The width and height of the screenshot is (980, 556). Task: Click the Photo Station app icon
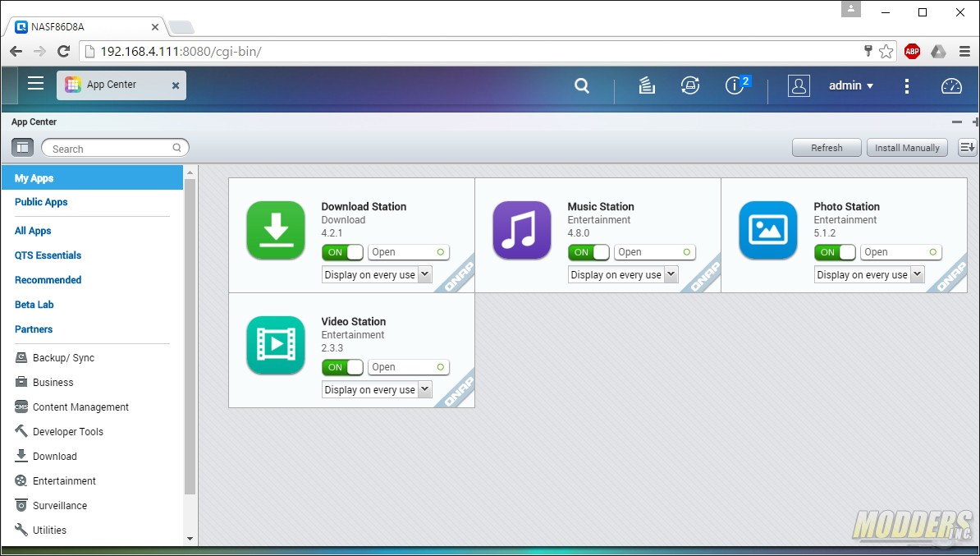pyautogui.click(x=768, y=230)
